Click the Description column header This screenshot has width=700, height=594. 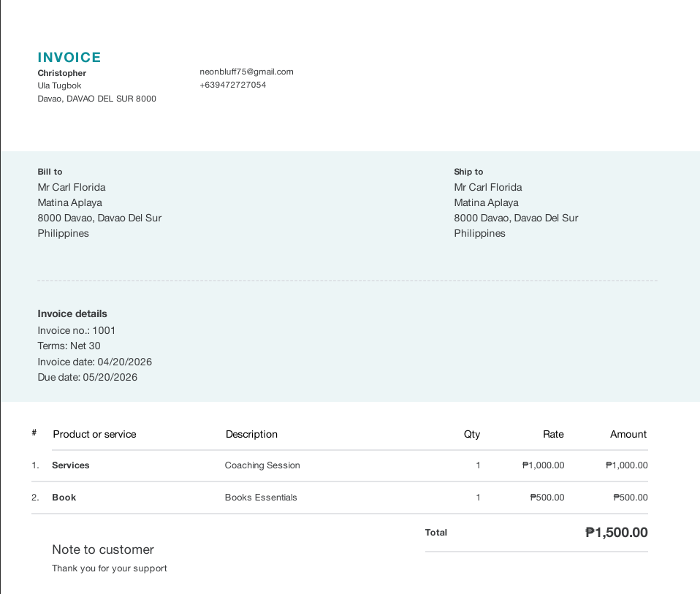pyautogui.click(x=251, y=434)
